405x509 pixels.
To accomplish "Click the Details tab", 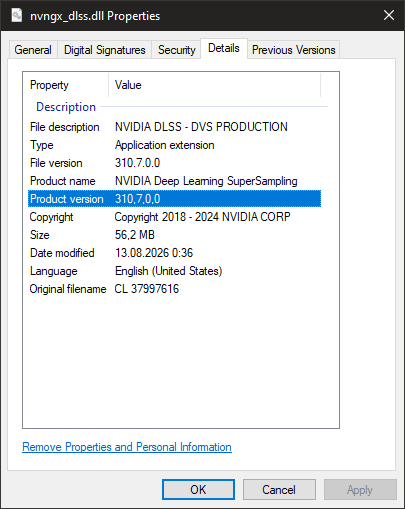I will pos(224,48).
